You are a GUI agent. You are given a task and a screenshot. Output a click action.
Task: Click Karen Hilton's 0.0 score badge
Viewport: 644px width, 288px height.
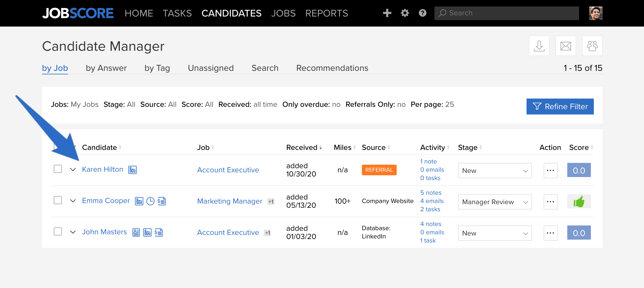pos(579,170)
